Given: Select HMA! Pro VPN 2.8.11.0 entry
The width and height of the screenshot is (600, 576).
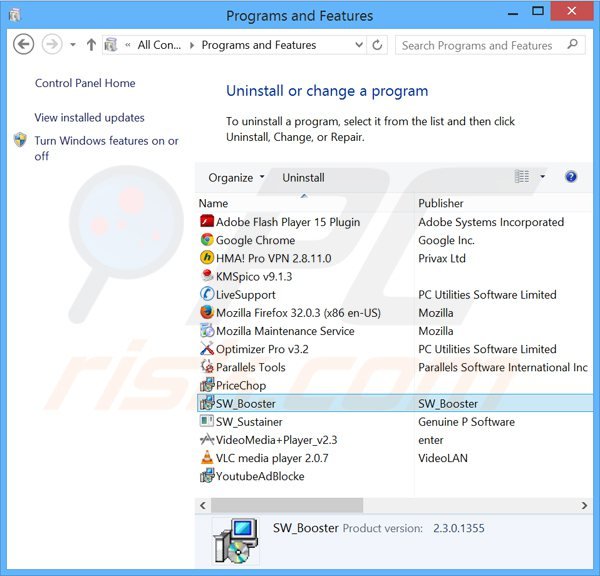Looking at the screenshot, I should point(274,258).
